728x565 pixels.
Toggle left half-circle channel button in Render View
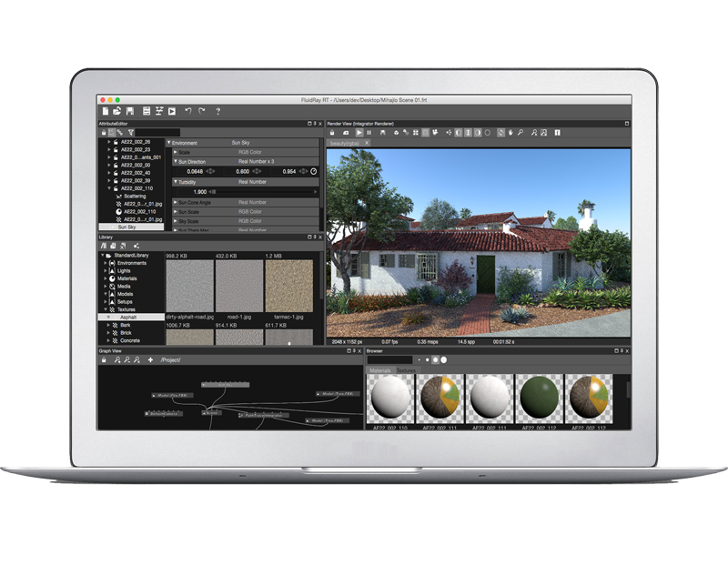pyautogui.click(x=459, y=133)
